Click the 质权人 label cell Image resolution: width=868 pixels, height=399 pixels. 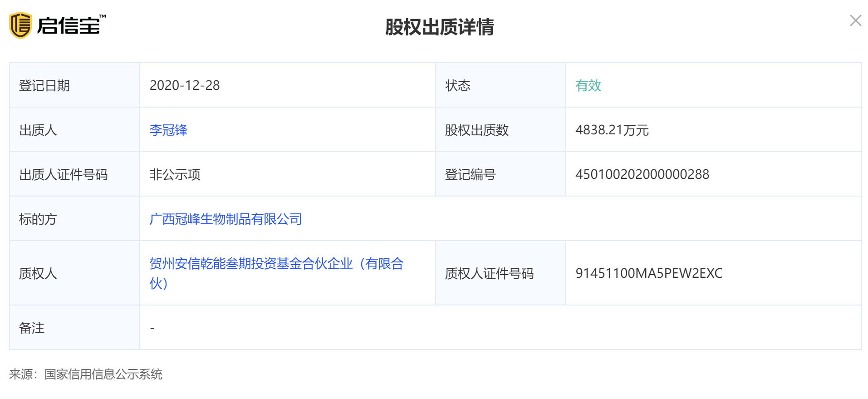coord(74,273)
